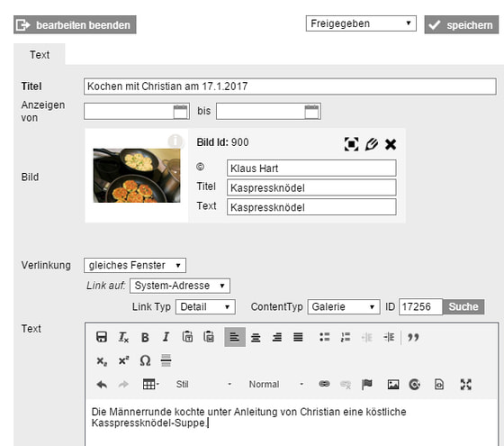Toggle italic formatting in the editor
504x446 pixels.
[166, 337]
